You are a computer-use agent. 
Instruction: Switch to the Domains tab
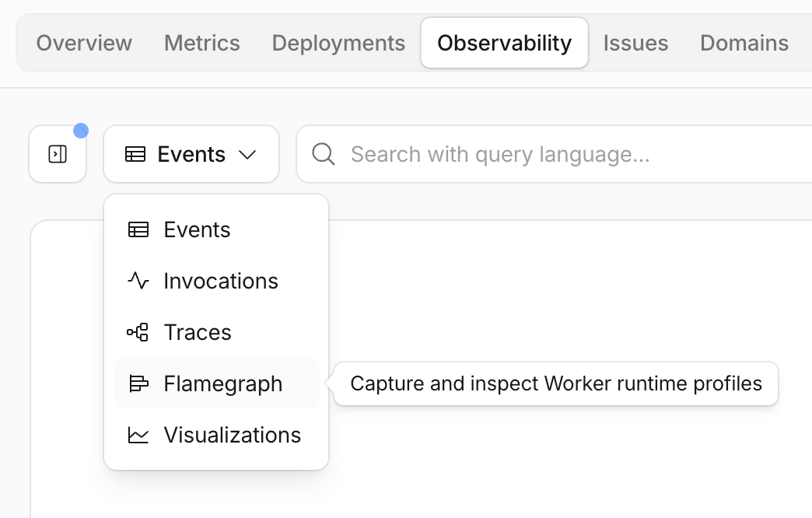point(744,43)
